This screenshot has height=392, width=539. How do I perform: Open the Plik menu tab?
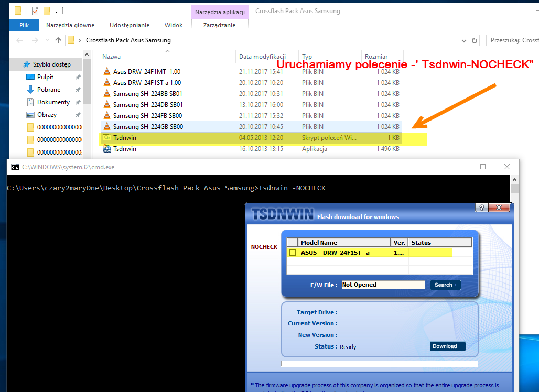point(24,25)
